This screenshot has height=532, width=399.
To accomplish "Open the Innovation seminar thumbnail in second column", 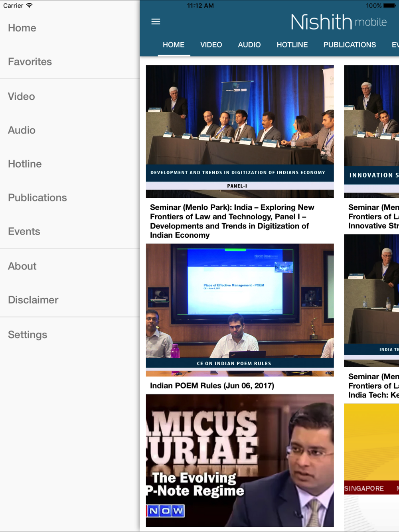I will pos(371,132).
